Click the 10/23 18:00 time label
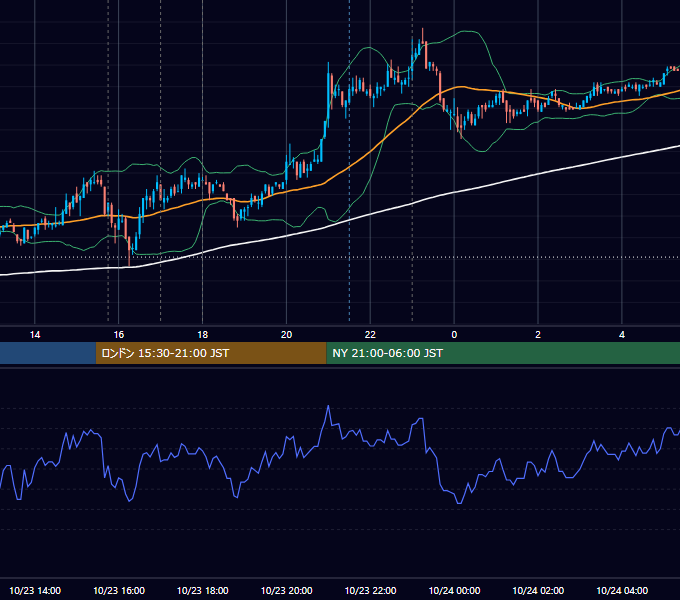 (203, 590)
